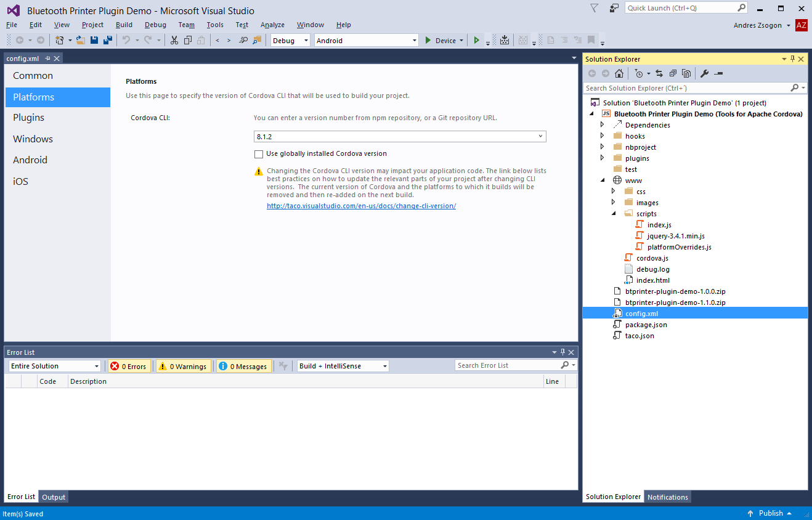This screenshot has width=812, height=520.
Task: Click the Search Solution Explorer field
Action: point(687,88)
